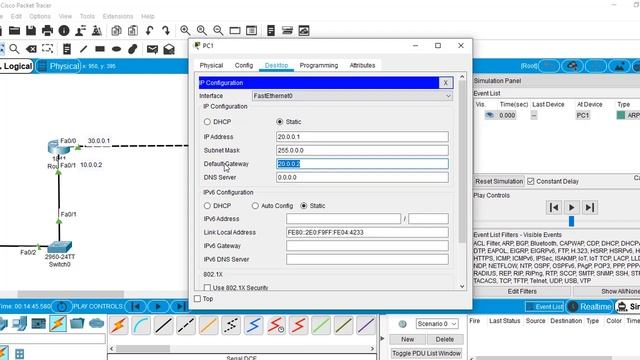Screen dimensions: 640x360
Task: Click the Undo arrow icon
Action: point(149,31)
